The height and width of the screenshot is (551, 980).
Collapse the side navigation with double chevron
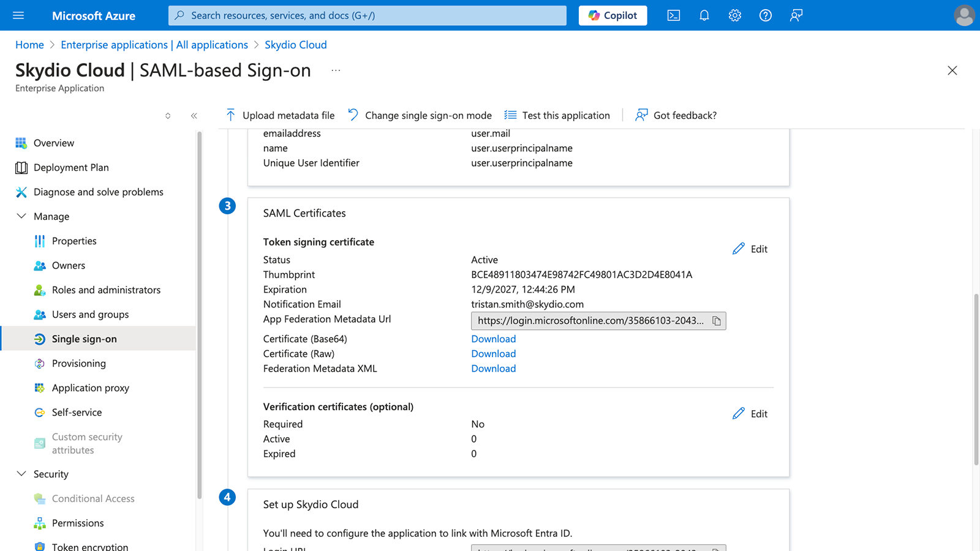[x=194, y=116]
